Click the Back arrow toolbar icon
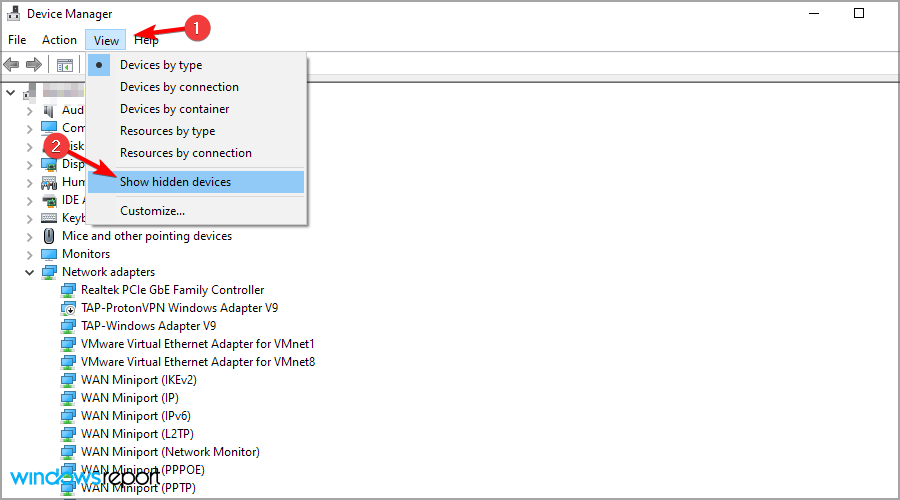The height and width of the screenshot is (500, 900). [11, 64]
